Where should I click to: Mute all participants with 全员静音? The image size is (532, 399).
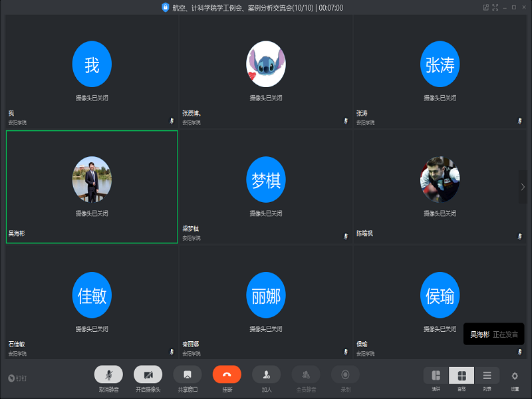pyautogui.click(x=306, y=375)
